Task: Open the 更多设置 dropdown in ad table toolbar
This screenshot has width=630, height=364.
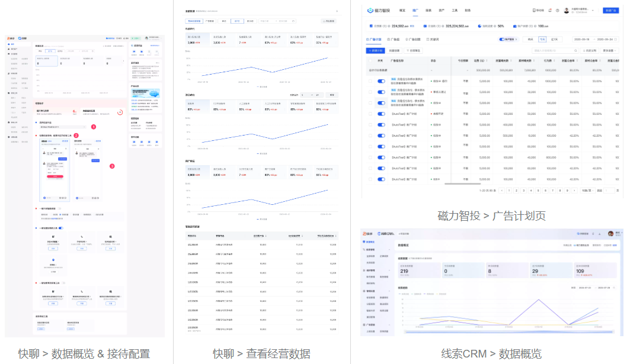Action: (x=609, y=50)
